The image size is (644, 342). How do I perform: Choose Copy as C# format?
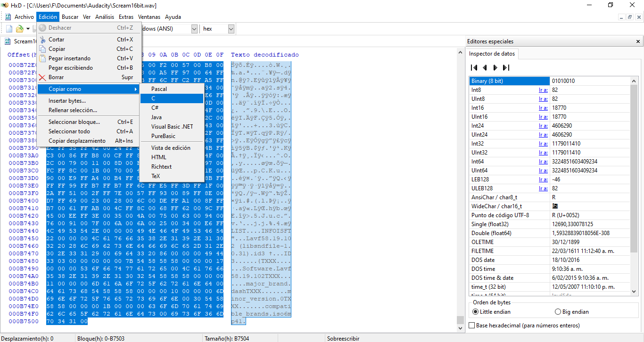pos(172,108)
